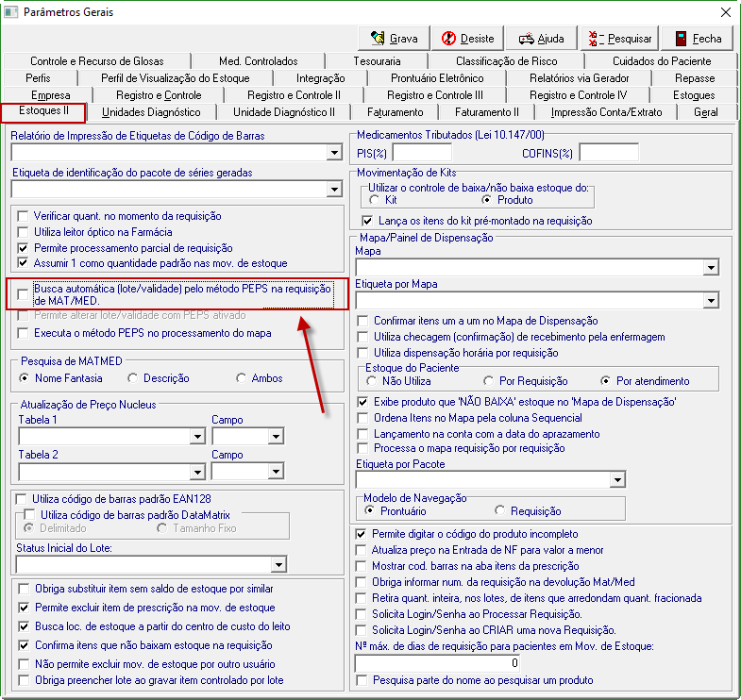Select the Classificação de Risco tab
The width and height of the screenshot is (741, 700).
click(x=506, y=61)
